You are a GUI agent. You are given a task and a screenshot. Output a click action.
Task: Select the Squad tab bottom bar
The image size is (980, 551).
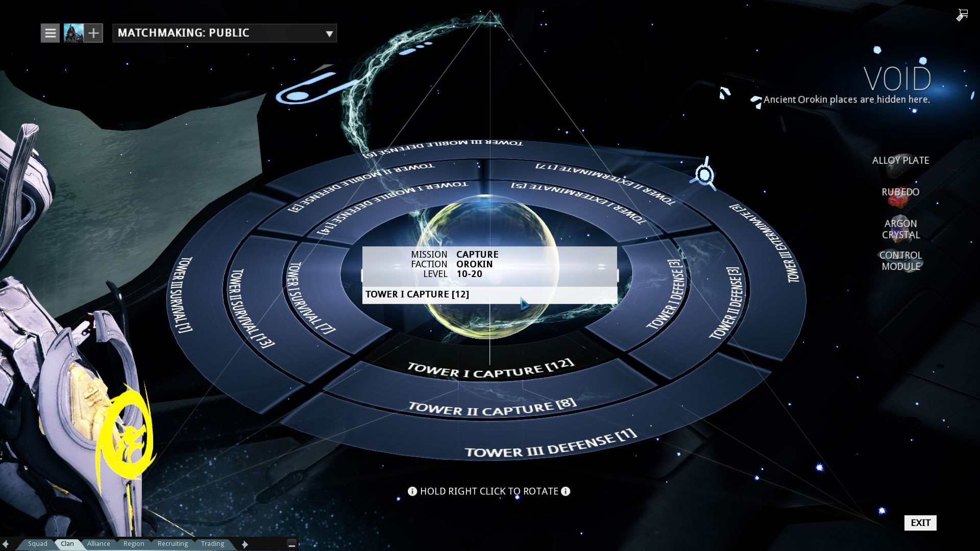(37, 543)
